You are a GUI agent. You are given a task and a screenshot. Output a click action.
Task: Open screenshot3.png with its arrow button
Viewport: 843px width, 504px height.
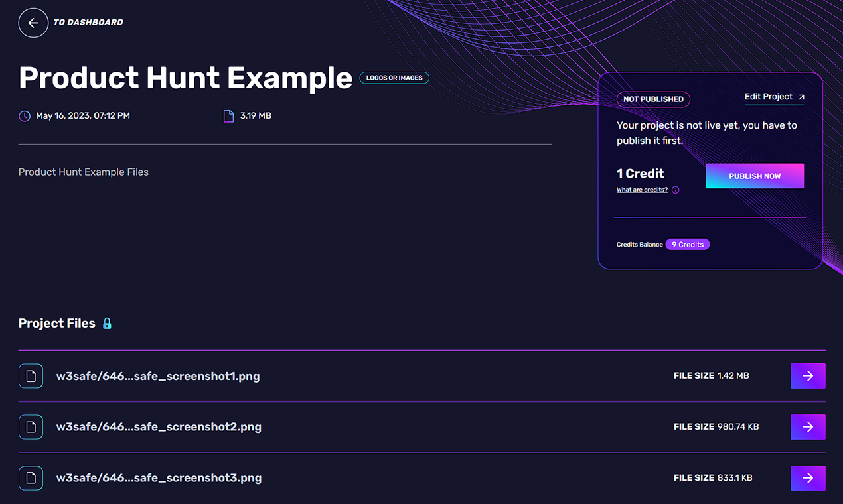(x=808, y=478)
